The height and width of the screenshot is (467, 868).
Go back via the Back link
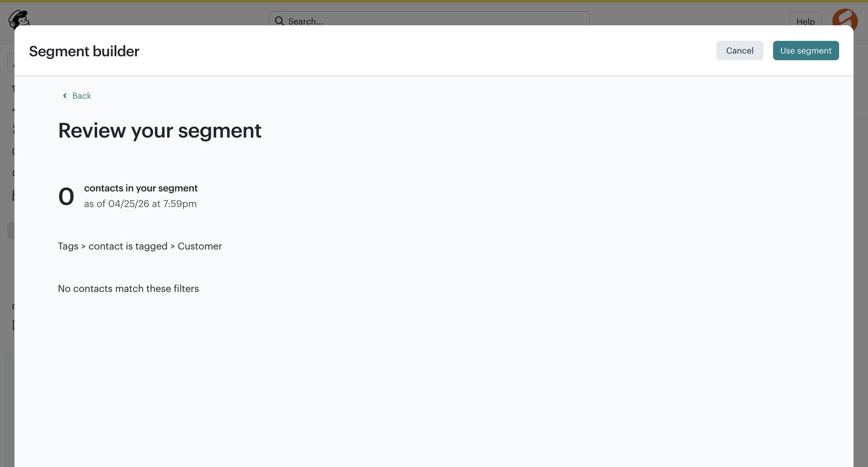tap(76, 96)
